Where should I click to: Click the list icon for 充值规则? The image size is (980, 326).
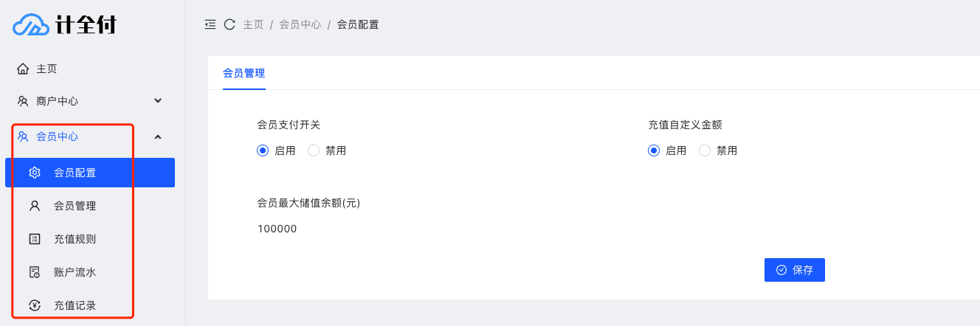click(x=35, y=239)
